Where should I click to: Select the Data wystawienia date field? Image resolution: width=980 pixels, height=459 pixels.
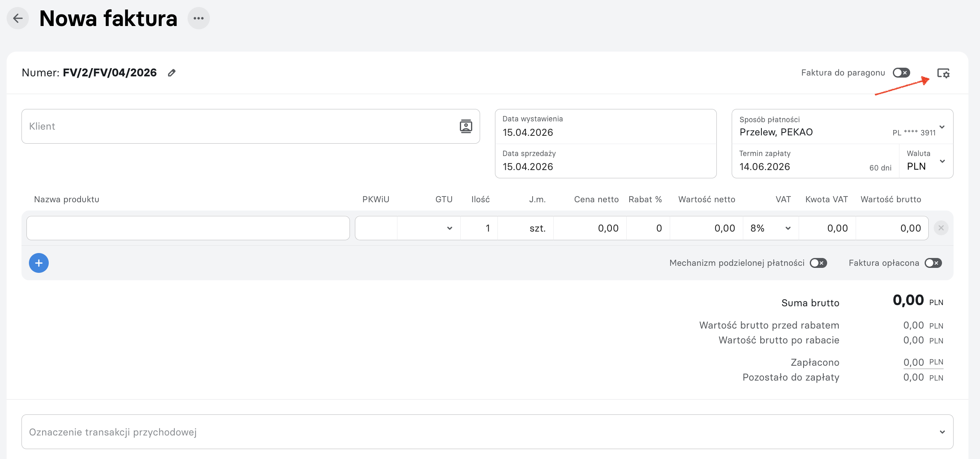(x=606, y=127)
